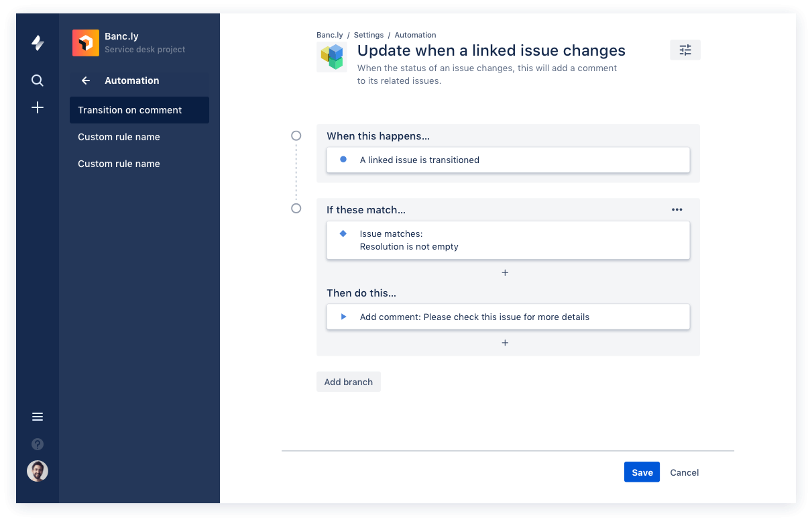Open the hamburger menu at sidebar bottom

38,417
